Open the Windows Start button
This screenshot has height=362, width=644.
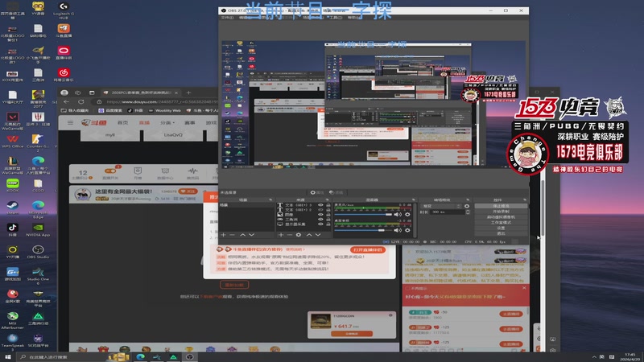tap(8, 357)
